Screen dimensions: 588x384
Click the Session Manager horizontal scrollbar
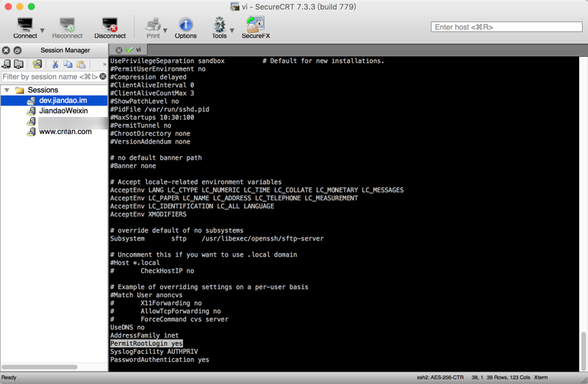pos(40,367)
